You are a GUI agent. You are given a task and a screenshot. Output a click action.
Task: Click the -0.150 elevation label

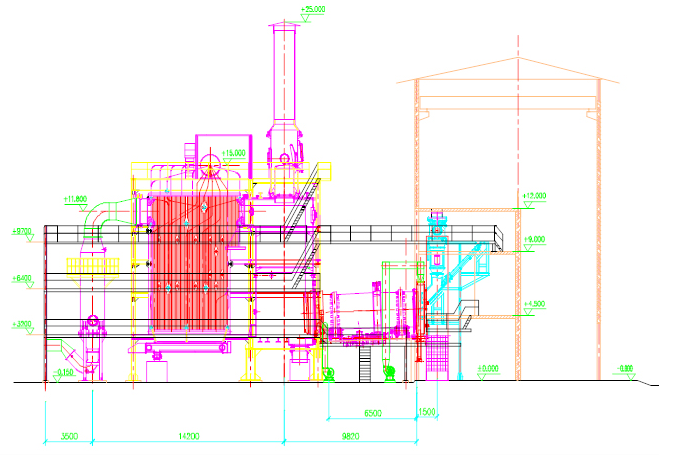[x=66, y=372]
